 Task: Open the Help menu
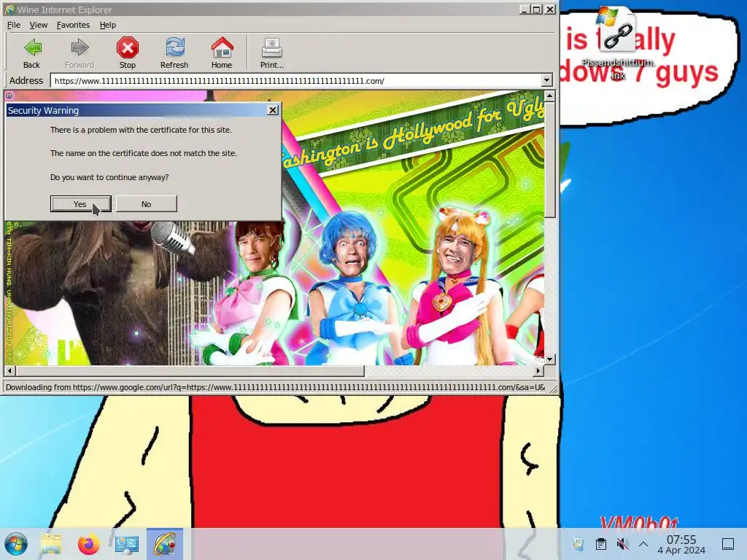pos(108,25)
